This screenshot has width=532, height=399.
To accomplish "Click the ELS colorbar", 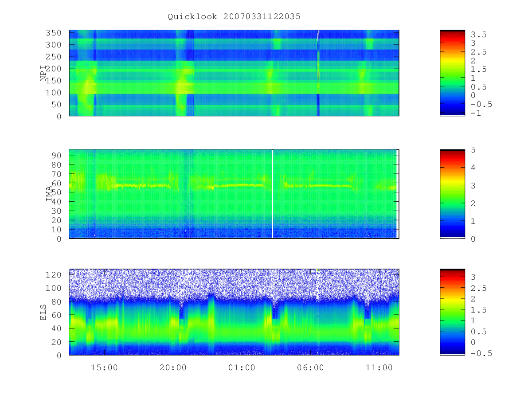I will click(452, 312).
